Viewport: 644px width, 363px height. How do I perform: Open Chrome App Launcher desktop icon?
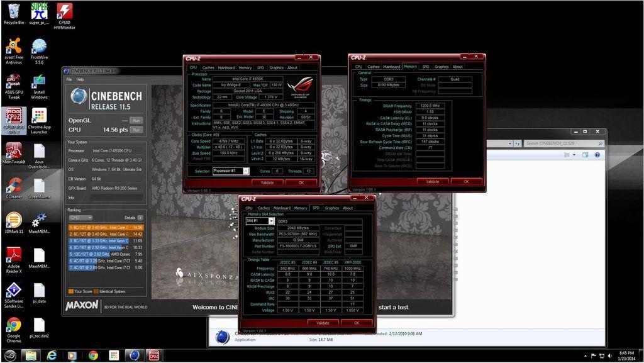pos(39,121)
